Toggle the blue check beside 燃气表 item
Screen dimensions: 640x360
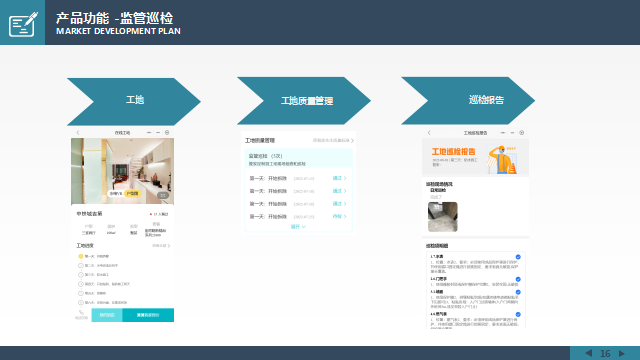(x=518, y=314)
